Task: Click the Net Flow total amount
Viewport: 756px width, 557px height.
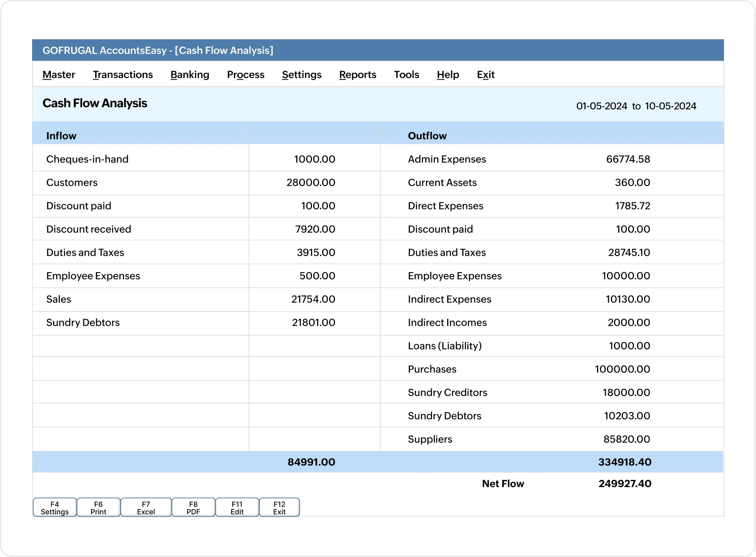Action: (625, 484)
